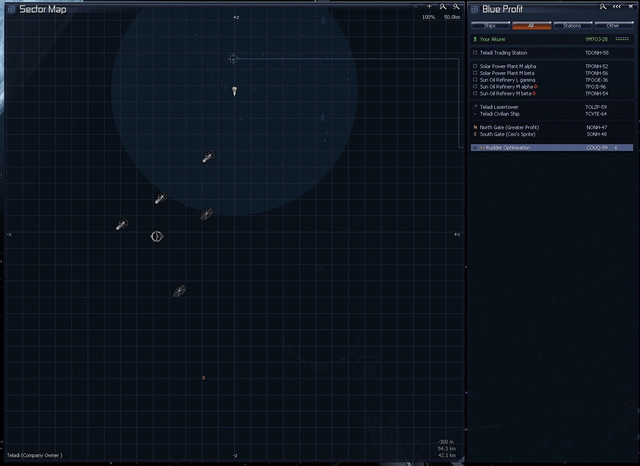Select Sun Oil Refinery M beta row
The image size is (640, 466).
tap(552, 93)
